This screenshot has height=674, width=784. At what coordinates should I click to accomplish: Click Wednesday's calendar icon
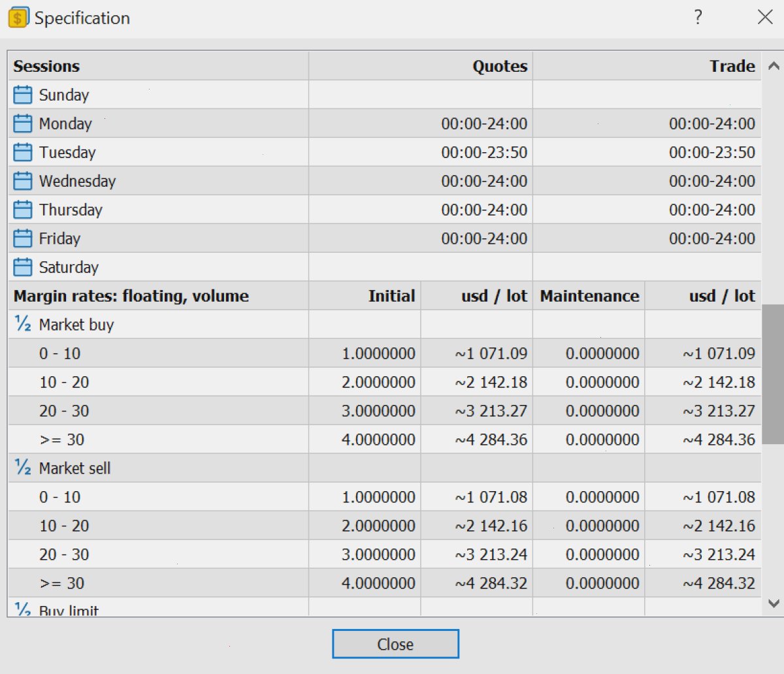point(23,181)
